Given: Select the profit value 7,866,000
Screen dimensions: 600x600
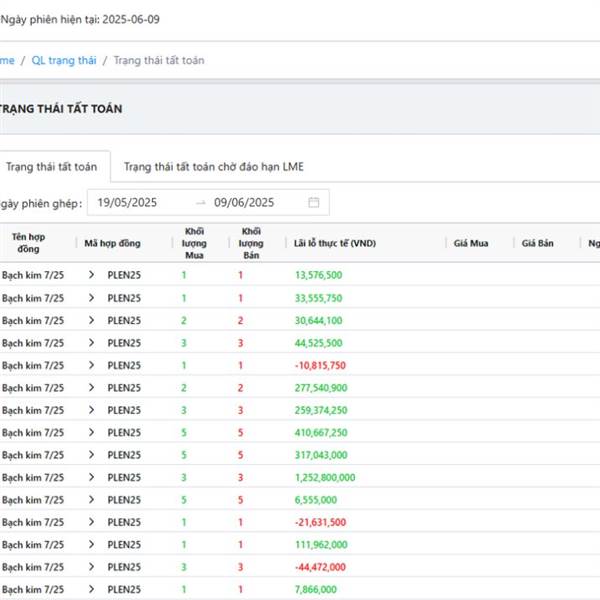Looking at the screenshot, I should pyautogui.click(x=316, y=589).
